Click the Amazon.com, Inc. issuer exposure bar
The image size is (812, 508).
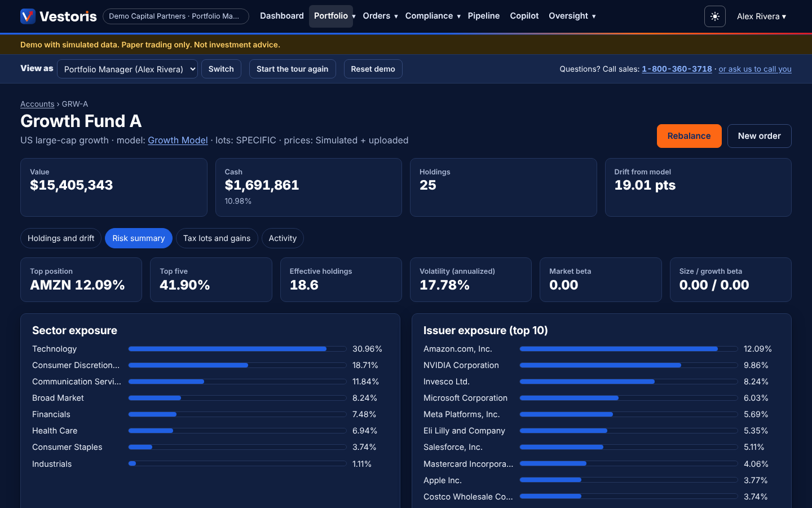(629, 349)
